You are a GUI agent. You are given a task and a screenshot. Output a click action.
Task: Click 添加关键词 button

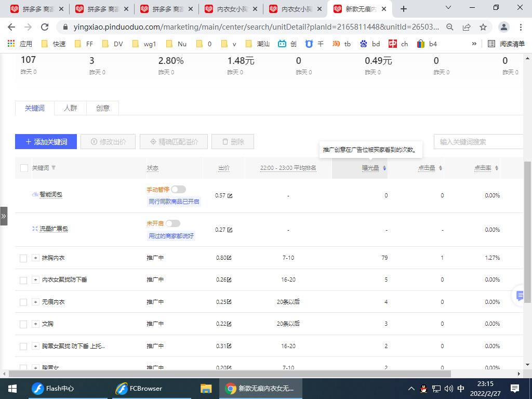[x=46, y=141]
